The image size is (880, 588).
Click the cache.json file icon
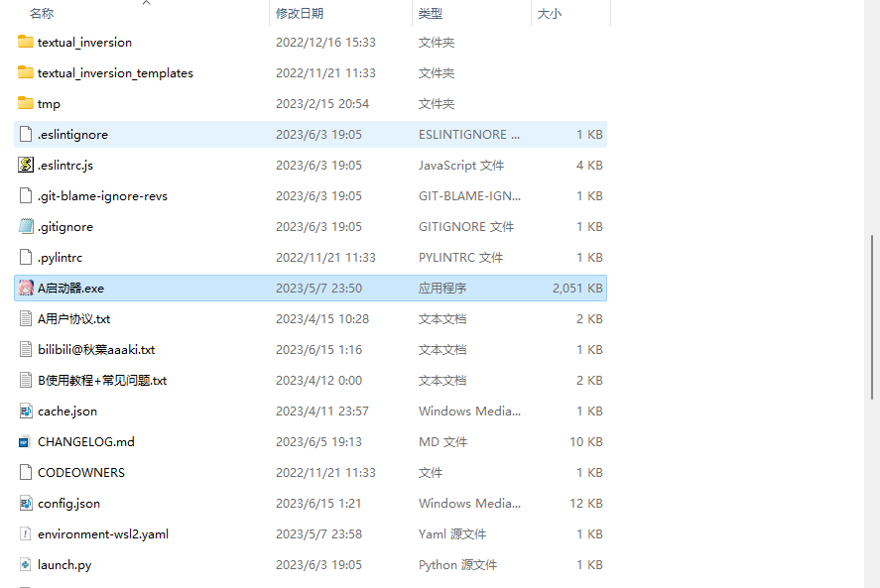pos(25,411)
